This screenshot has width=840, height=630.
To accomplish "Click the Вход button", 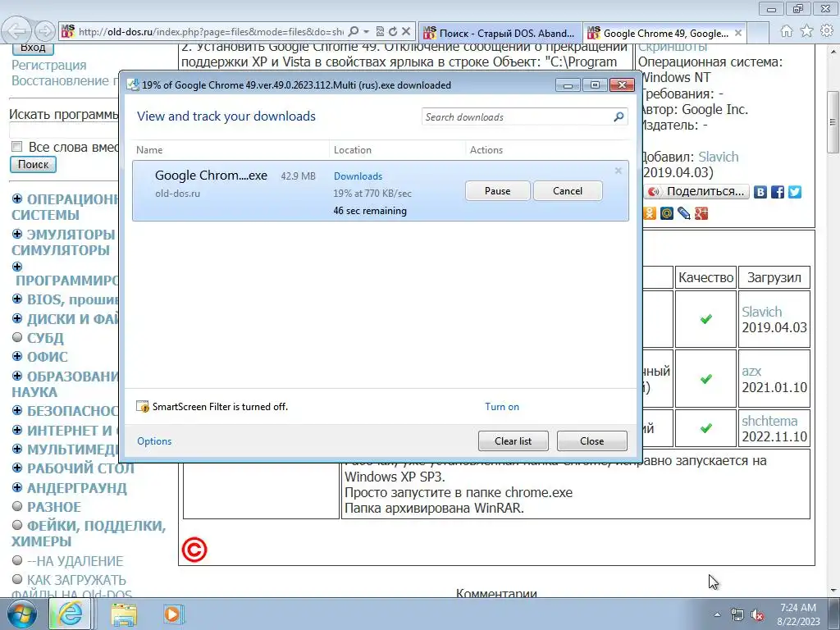I will coord(33,48).
